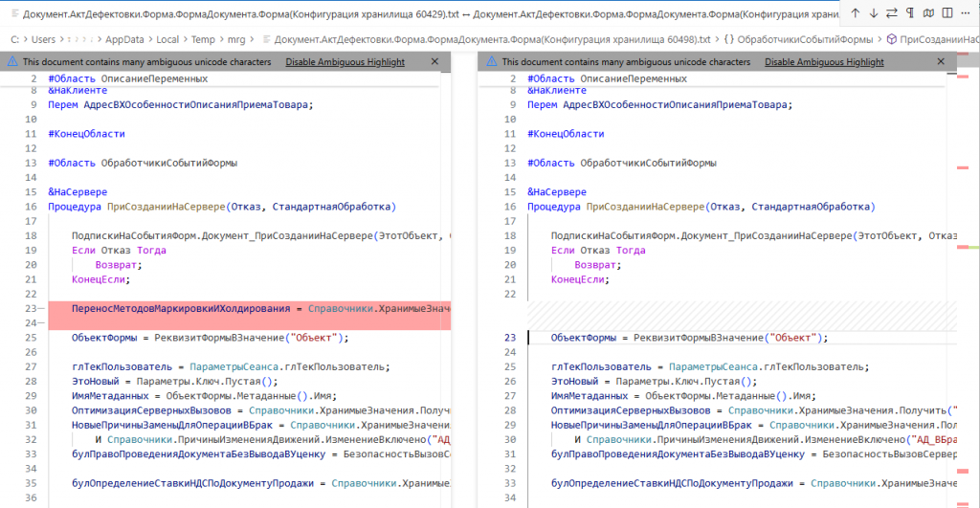Click &НаСервере directive in the left pane
980x508 pixels.
coord(78,192)
